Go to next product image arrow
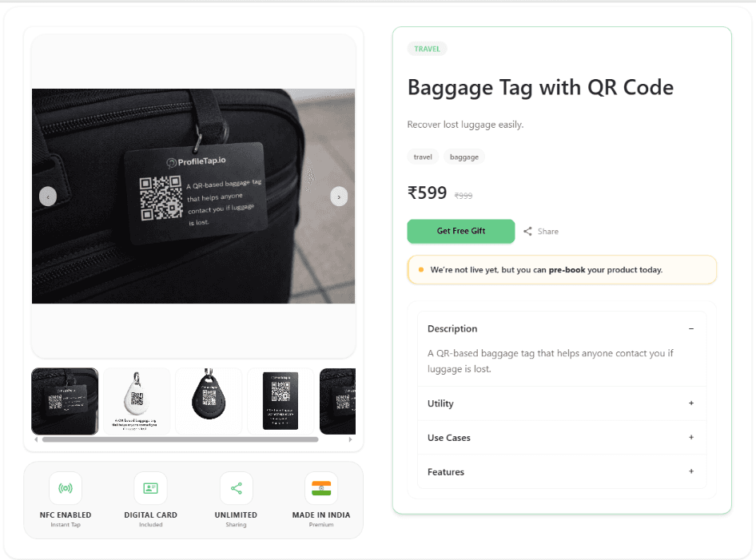 click(339, 197)
